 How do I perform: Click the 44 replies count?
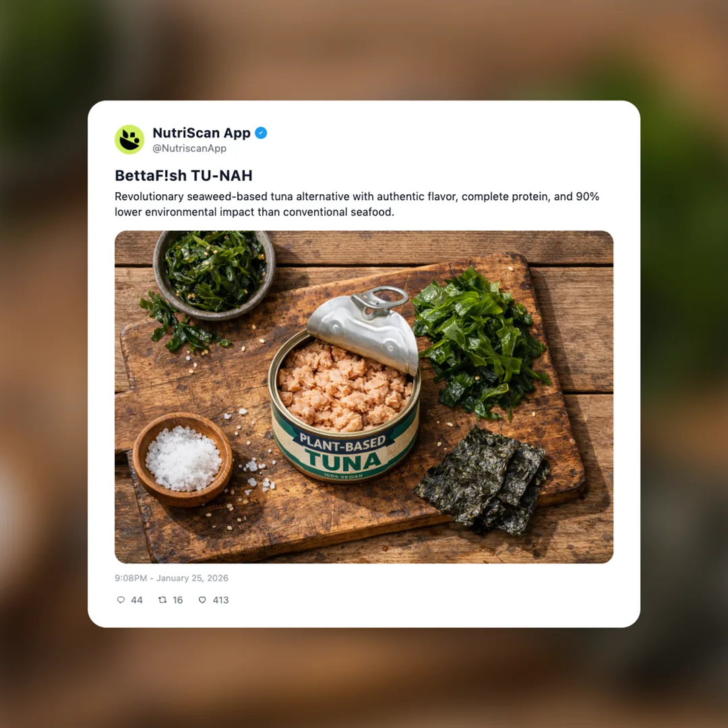click(x=136, y=600)
